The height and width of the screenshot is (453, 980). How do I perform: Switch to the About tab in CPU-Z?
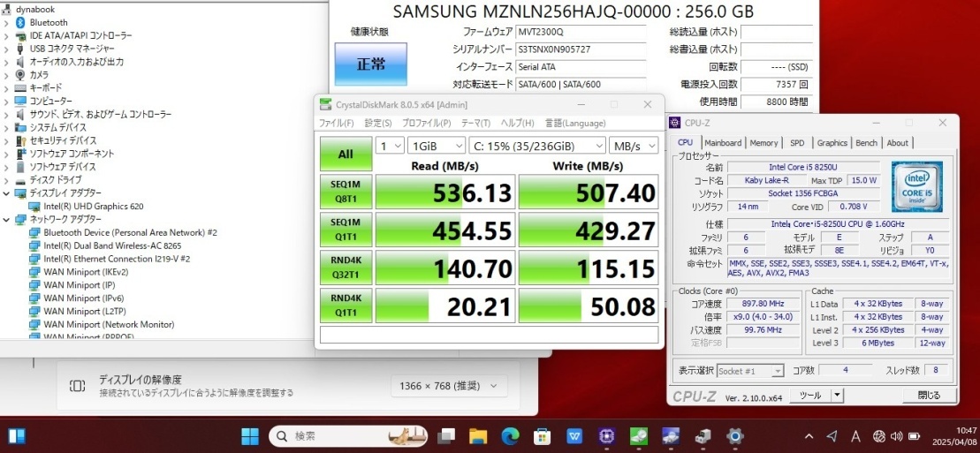pyautogui.click(x=898, y=142)
